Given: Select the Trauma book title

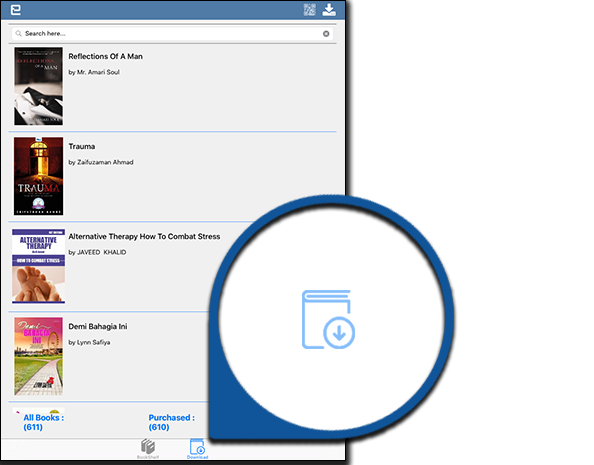Looking at the screenshot, I should [x=81, y=146].
